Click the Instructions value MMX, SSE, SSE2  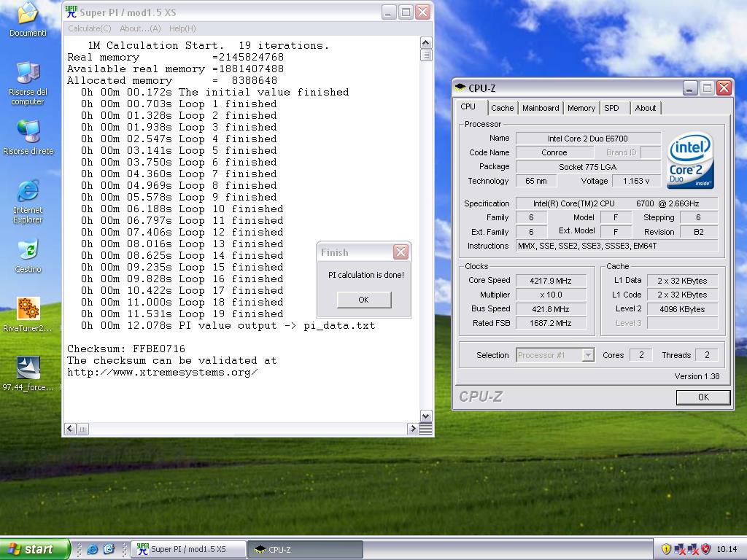pos(616,246)
